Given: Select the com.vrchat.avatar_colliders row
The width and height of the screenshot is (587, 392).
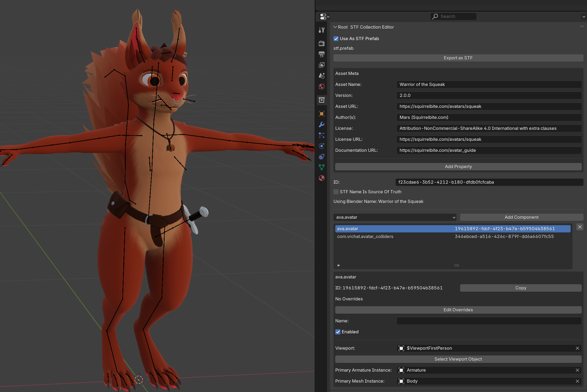Looking at the screenshot, I should pyautogui.click(x=453, y=236).
